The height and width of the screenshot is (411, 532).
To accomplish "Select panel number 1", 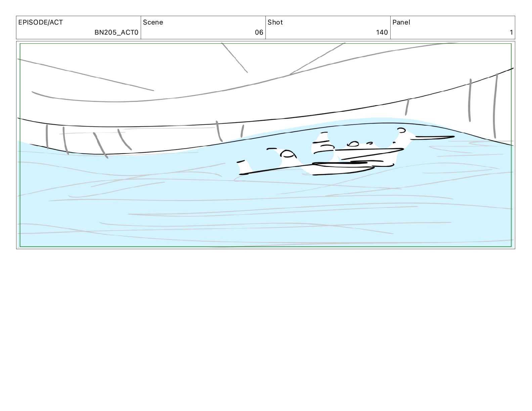I will coord(511,33).
